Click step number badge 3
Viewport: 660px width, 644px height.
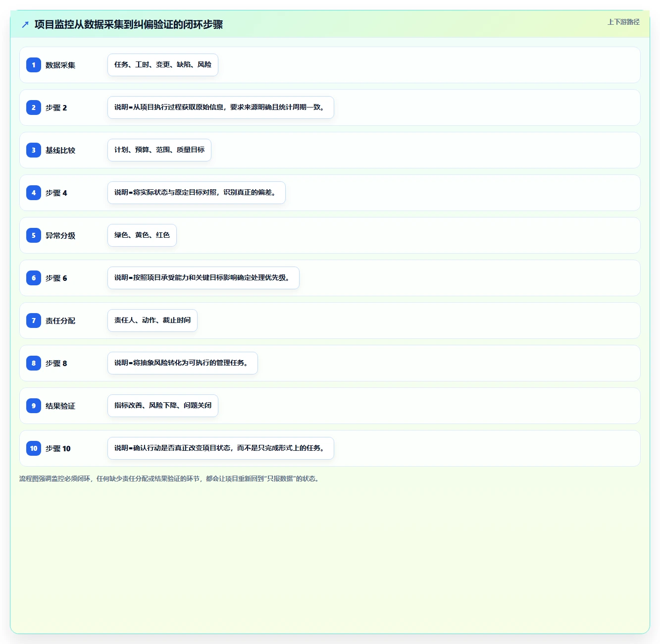coord(34,150)
